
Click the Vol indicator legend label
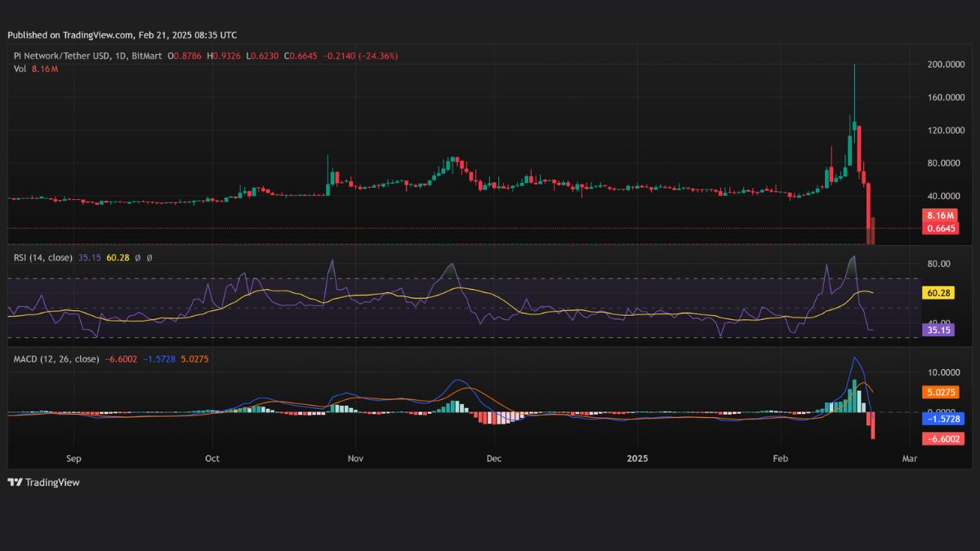[20, 69]
